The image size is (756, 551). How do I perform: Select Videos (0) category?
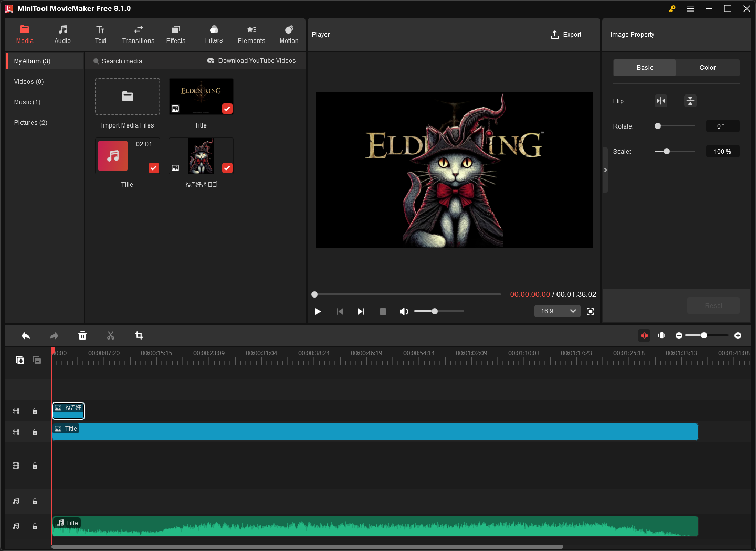45,82
